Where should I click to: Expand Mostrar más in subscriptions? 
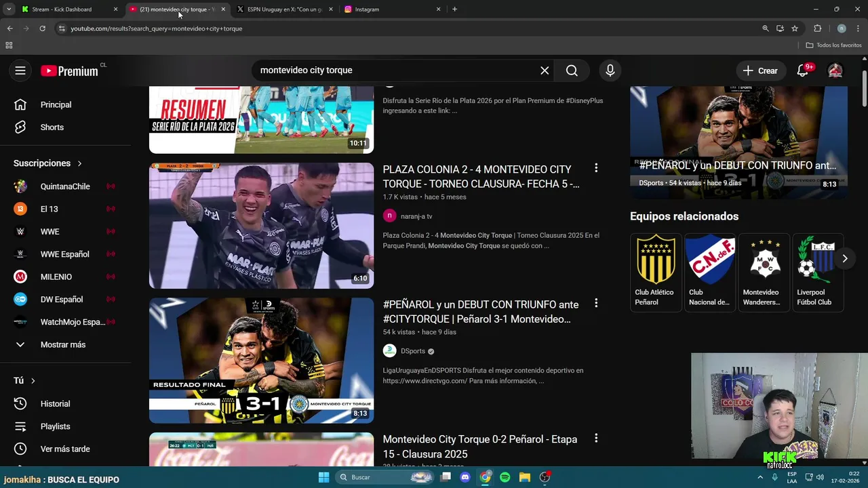(x=64, y=344)
